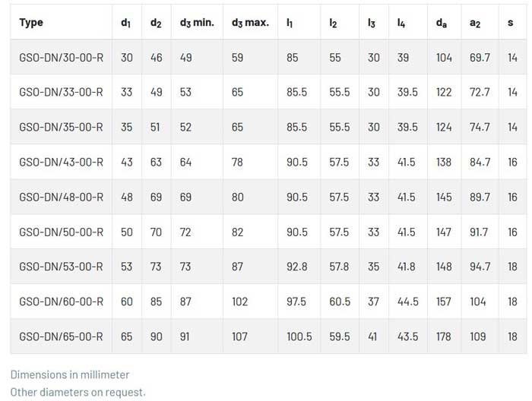
Task: Click the d3 max. column header
Action: tap(250, 23)
